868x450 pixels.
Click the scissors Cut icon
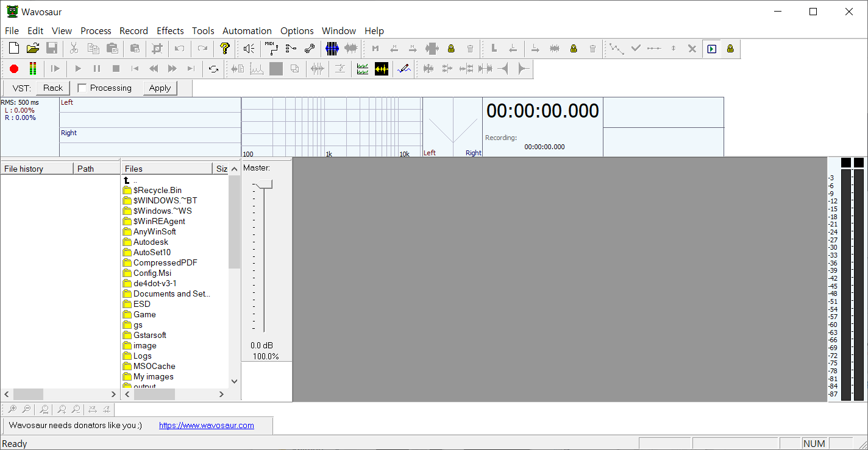pos(74,49)
